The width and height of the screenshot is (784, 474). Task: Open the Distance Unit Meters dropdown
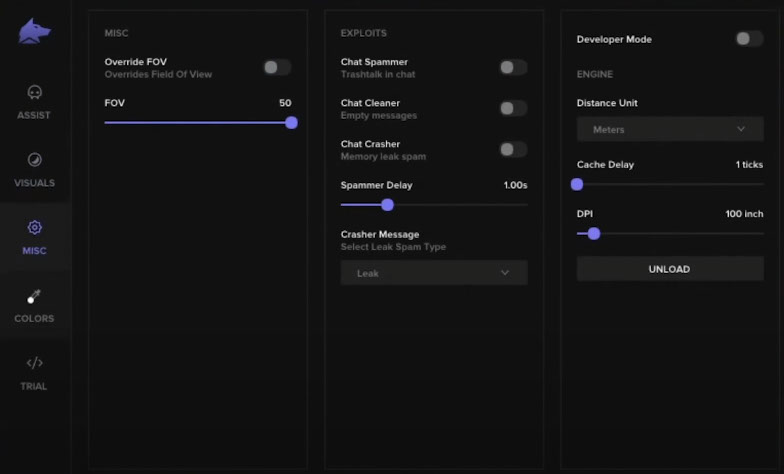click(x=669, y=129)
